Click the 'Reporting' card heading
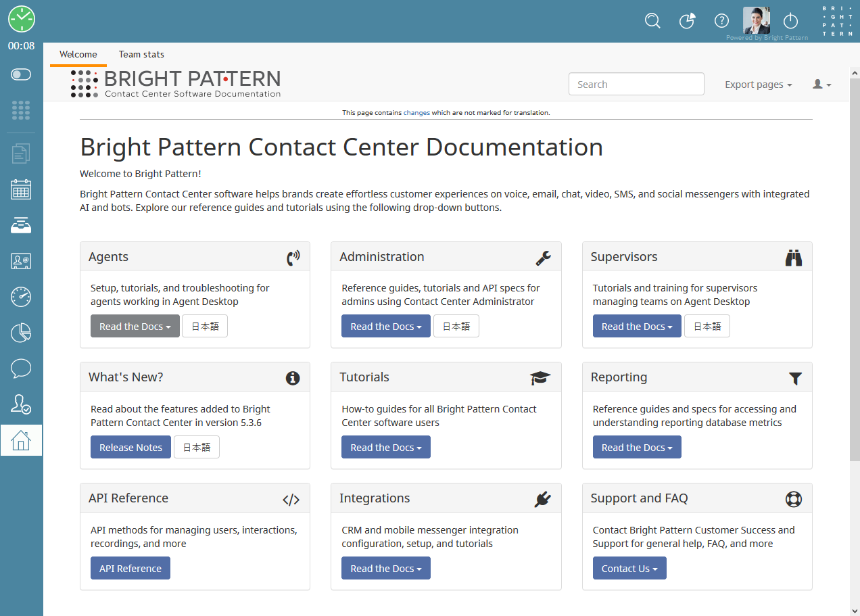The height and width of the screenshot is (616, 860). click(619, 377)
